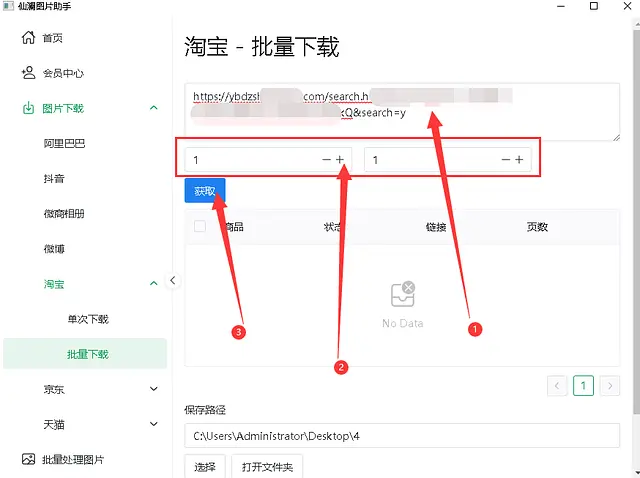Click the image download icon in the sidebar
The image size is (640, 478).
point(28,108)
